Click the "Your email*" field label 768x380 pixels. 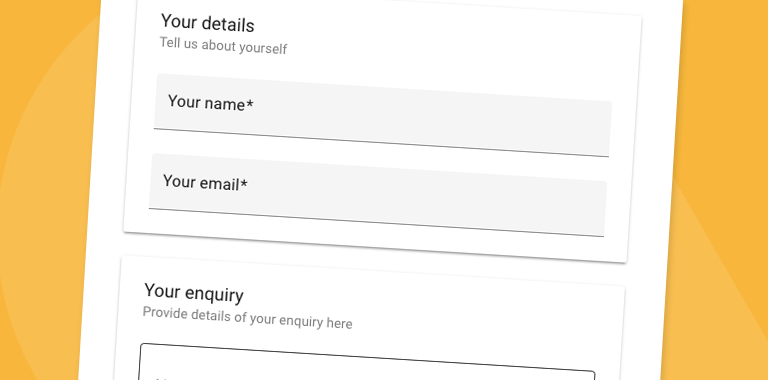click(205, 183)
